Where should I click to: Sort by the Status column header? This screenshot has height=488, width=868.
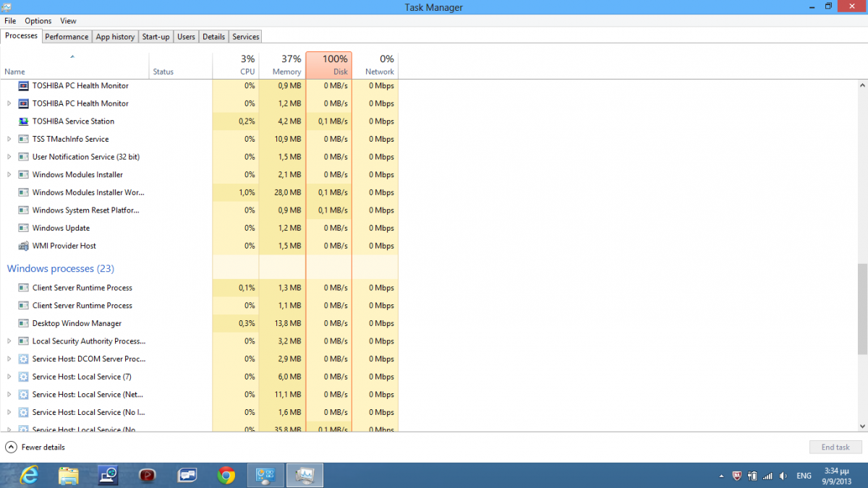click(181, 65)
